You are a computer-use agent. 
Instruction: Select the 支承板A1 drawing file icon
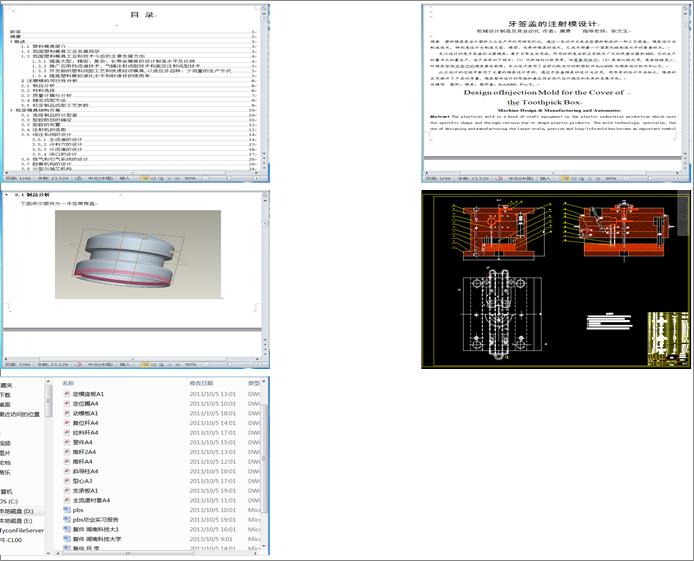[x=67, y=490]
